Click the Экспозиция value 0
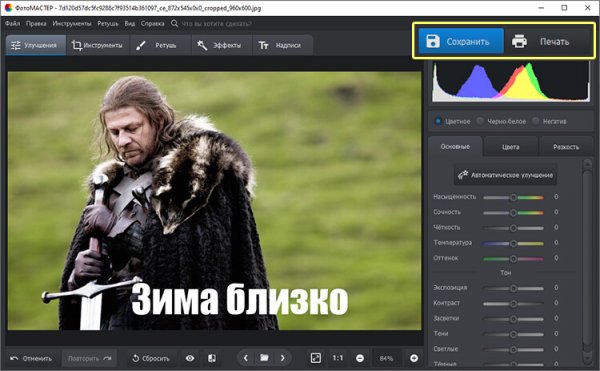 (x=556, y=288)
